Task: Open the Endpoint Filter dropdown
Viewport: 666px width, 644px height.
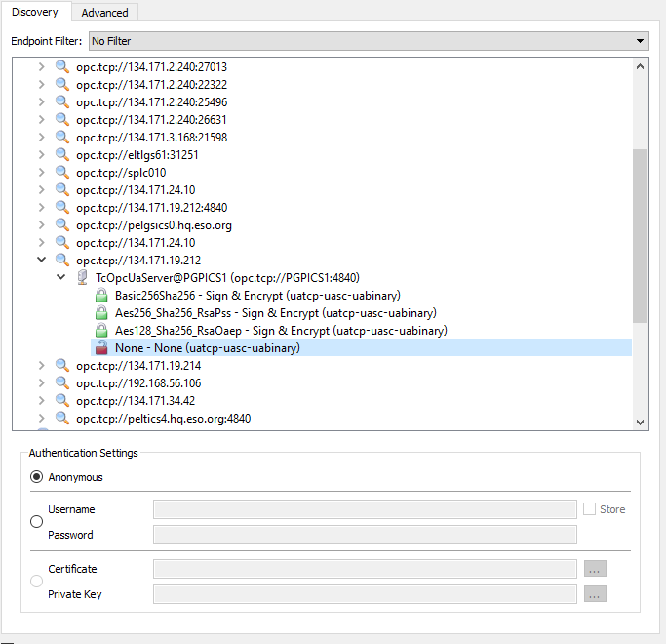Action: pyautogui.click(x=368, y=41)
